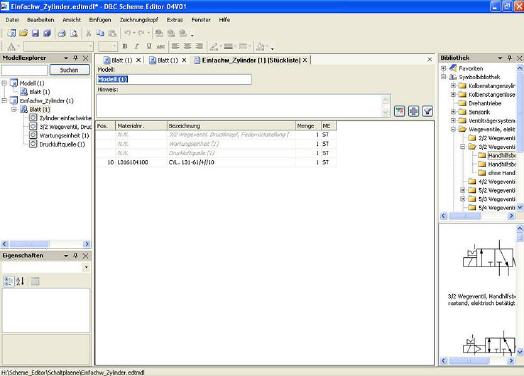Select the Drehantriebe folder in Bibliothek
The image size is (524, 376).
point(485,103)
